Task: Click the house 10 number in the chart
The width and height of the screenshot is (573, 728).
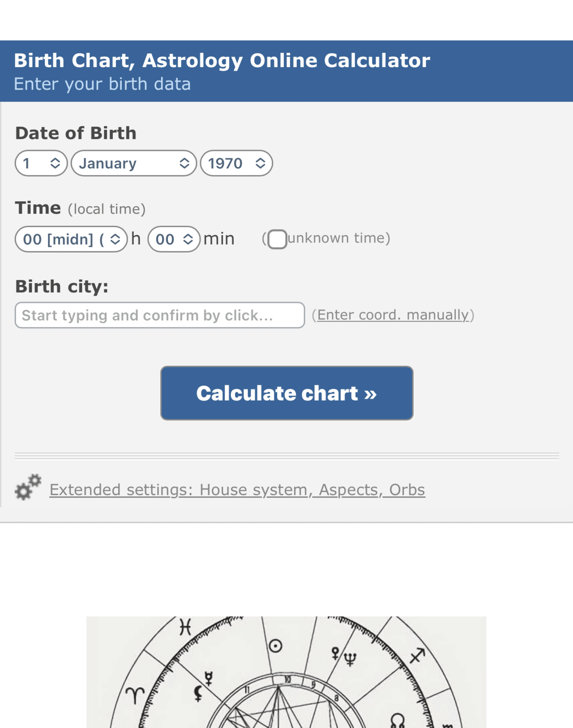Action: tap(287, 680)
